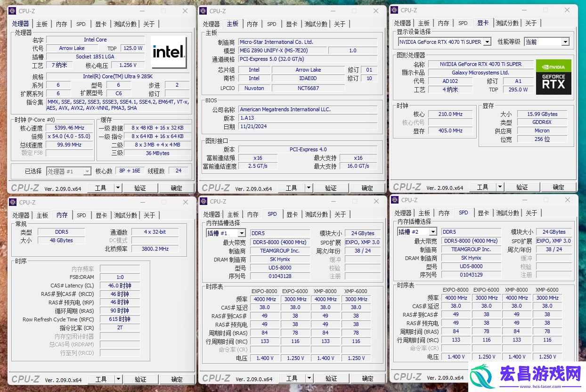Click 确定 button in the 内存 window
Screen dimensions: 586x392
pyautogui.click(x=177, y=379)
